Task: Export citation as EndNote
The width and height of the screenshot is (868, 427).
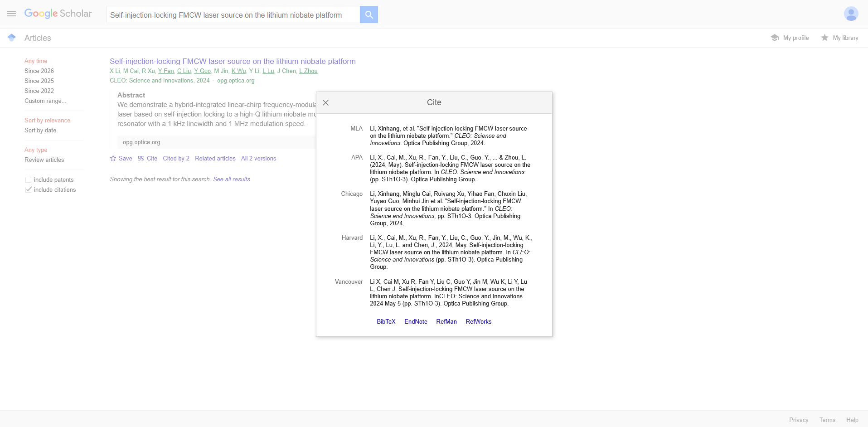Action: pyautogui.click(x=416, y=321)
